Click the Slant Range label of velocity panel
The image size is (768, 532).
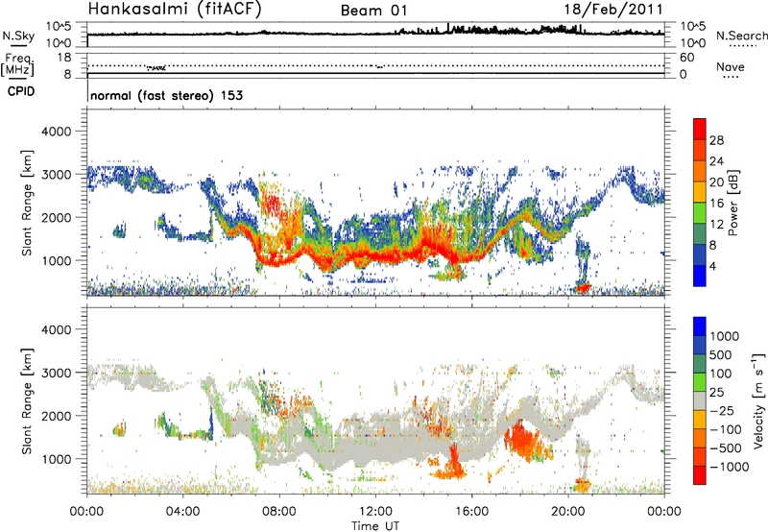[x=27, y=401]
